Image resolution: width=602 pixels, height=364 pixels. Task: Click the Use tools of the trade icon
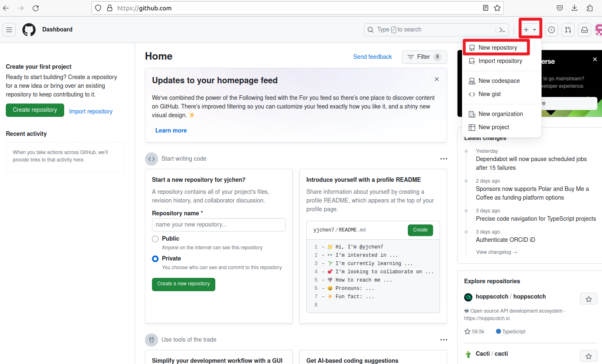(152, 340)
